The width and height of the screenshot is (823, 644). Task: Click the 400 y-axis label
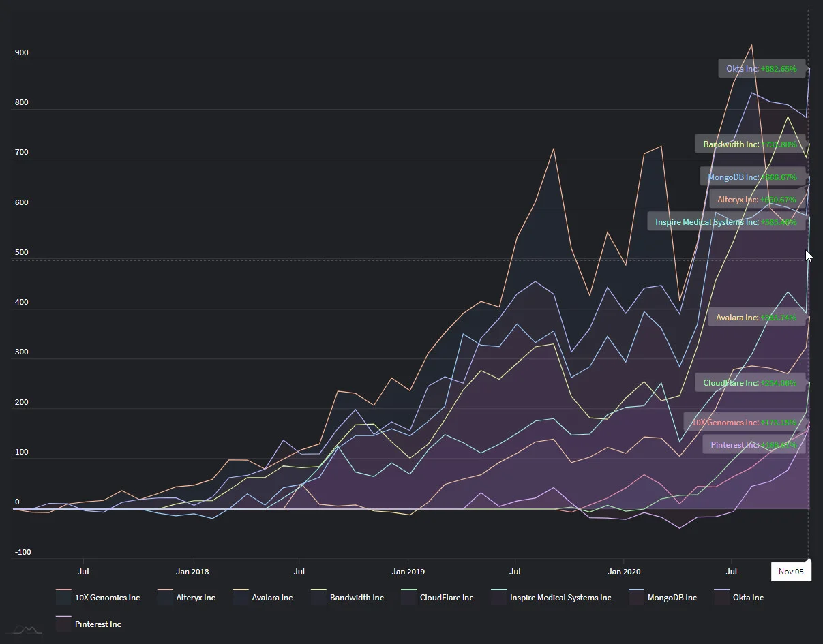[x=22, y=303]
